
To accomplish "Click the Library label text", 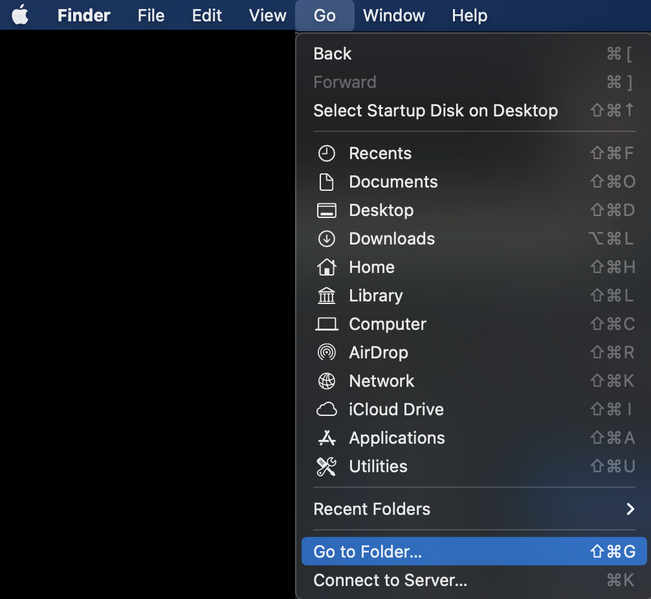I will point(376,296).
